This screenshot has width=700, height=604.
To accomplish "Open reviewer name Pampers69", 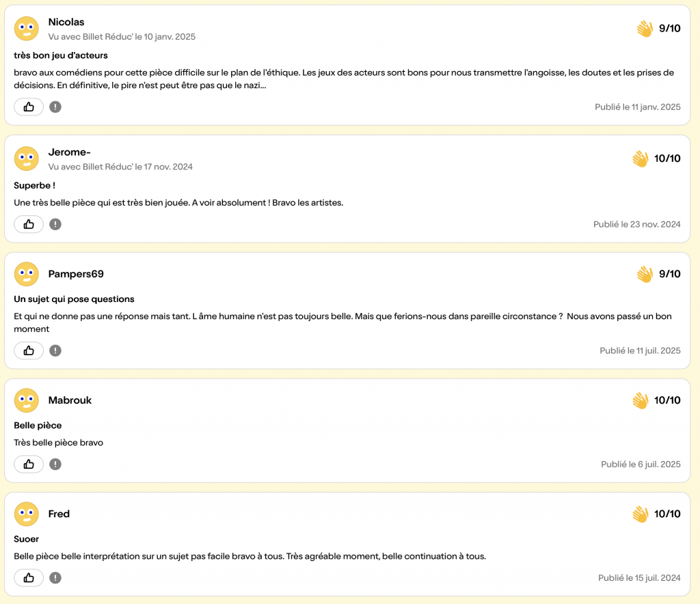I will (76, 274).
